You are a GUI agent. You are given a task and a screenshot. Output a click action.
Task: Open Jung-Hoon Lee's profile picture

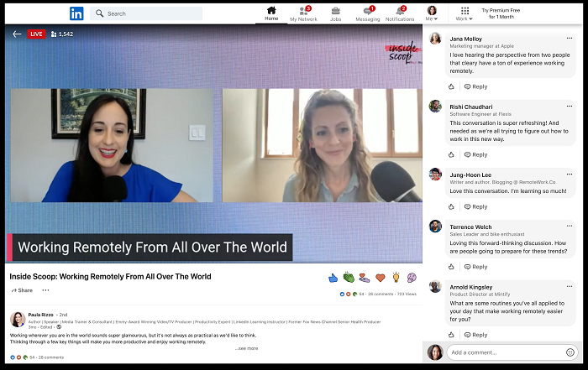[435, 175]
